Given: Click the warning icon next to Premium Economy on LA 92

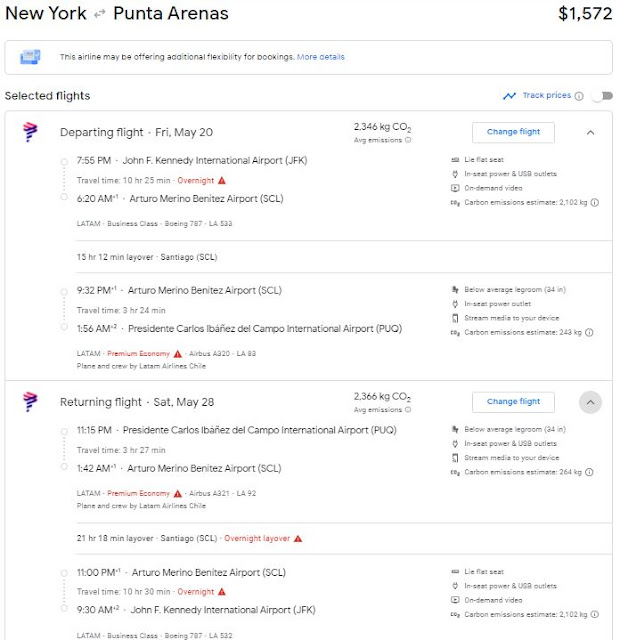Looking at the screenshot, I should click(x=177, y=493).
